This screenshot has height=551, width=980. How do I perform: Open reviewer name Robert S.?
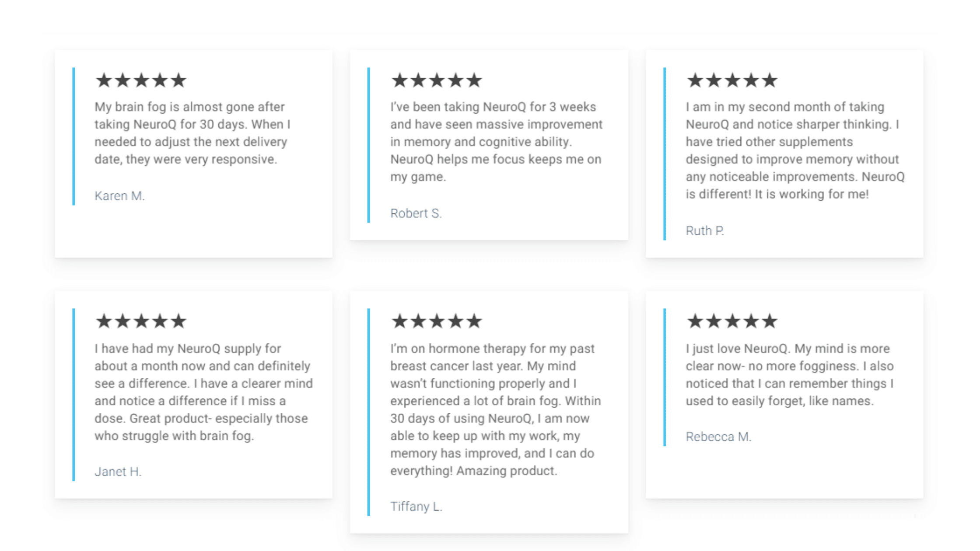tap(416, 213)
